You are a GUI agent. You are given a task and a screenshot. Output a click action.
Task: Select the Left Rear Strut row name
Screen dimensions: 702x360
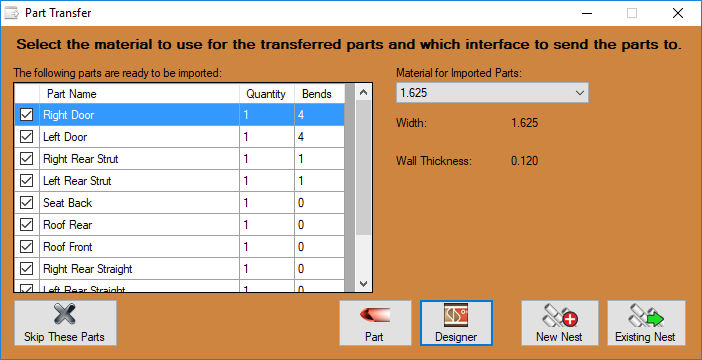point(77,181)
